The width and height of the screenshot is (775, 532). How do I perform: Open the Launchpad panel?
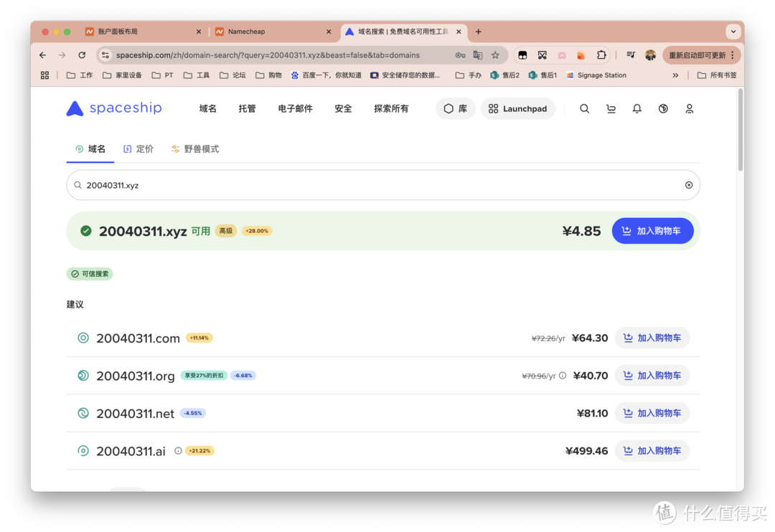pos(517,108)
